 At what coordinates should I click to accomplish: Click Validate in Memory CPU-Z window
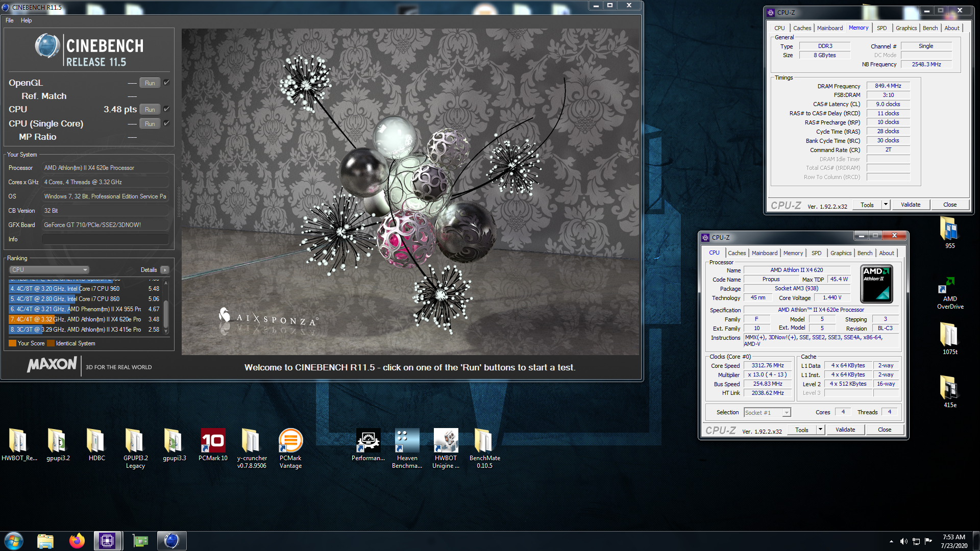pyautogui.click(x=911, y=205)
